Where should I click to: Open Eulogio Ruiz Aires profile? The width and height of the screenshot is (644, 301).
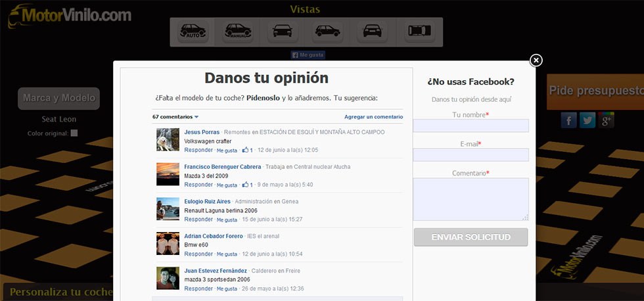(x=207, y=202)
